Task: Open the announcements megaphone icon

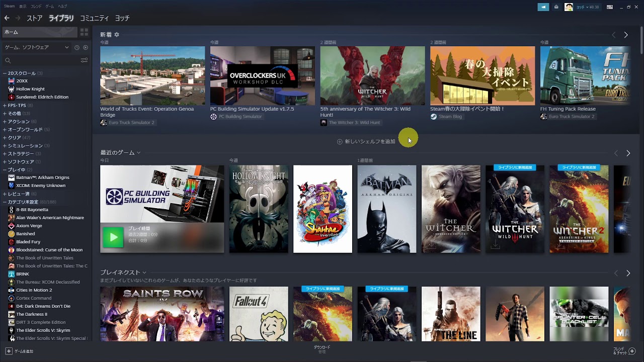Action: [x=543, y=7]
